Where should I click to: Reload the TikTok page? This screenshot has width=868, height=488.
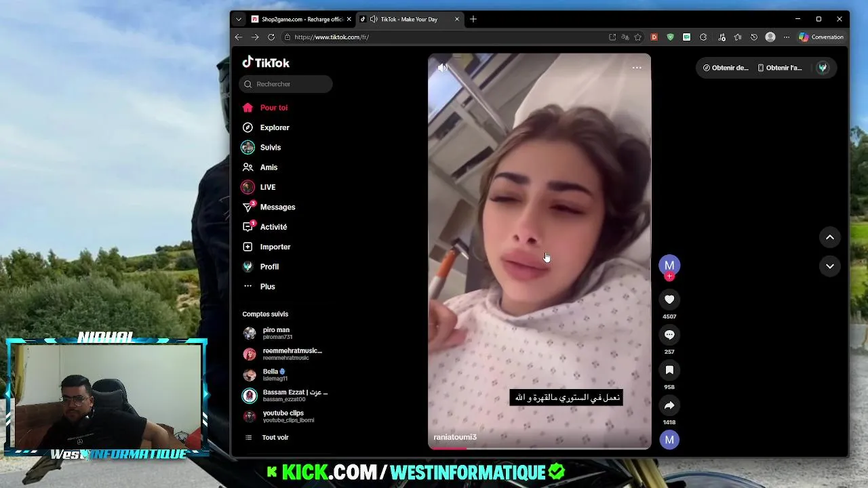click(271, 37)
